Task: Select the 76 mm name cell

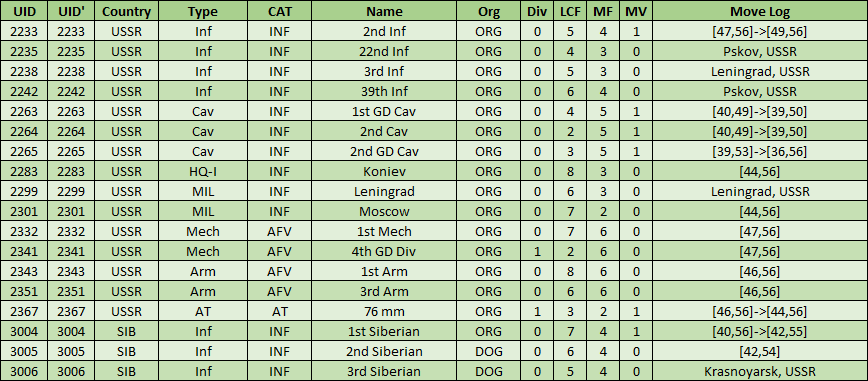Action: [x=384, y=311]
